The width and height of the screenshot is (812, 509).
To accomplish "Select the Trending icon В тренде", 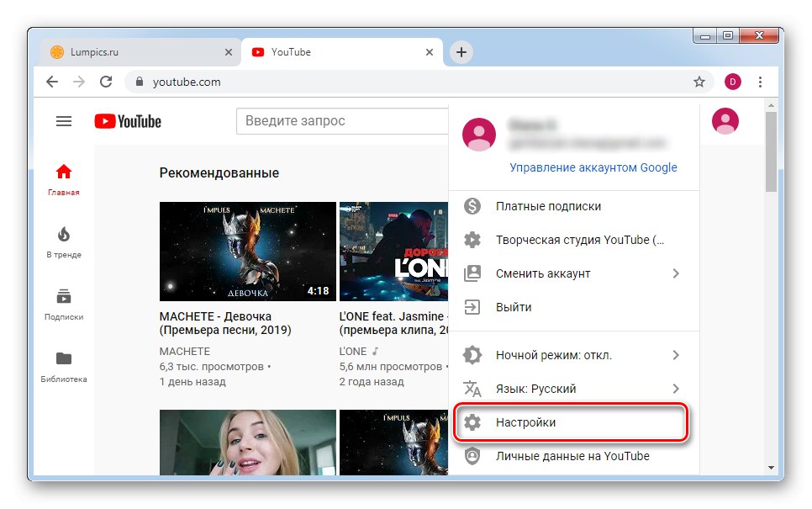I will (63, 234).
